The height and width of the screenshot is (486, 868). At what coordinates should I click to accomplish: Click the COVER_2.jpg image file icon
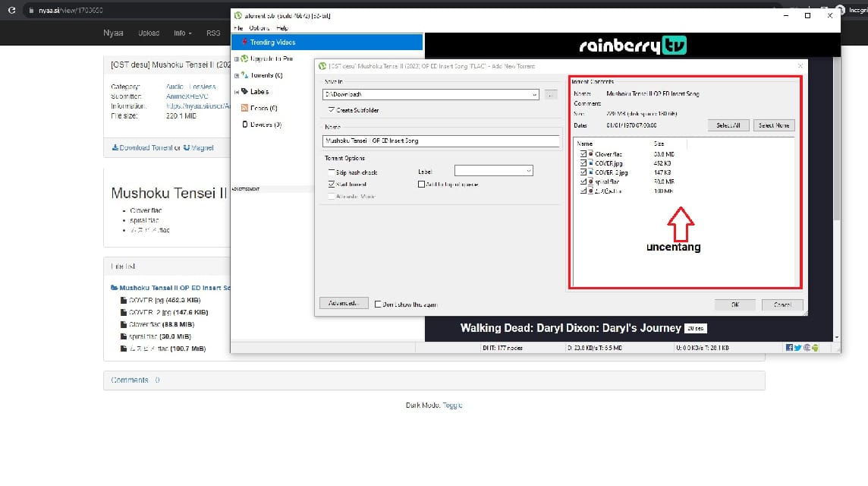(x=590, y=172)
